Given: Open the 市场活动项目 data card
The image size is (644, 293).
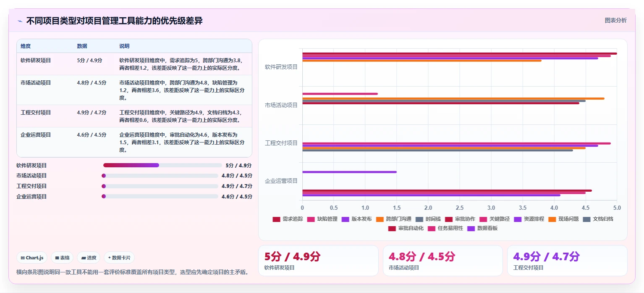Looking at the screenshot, I should 442,261.
